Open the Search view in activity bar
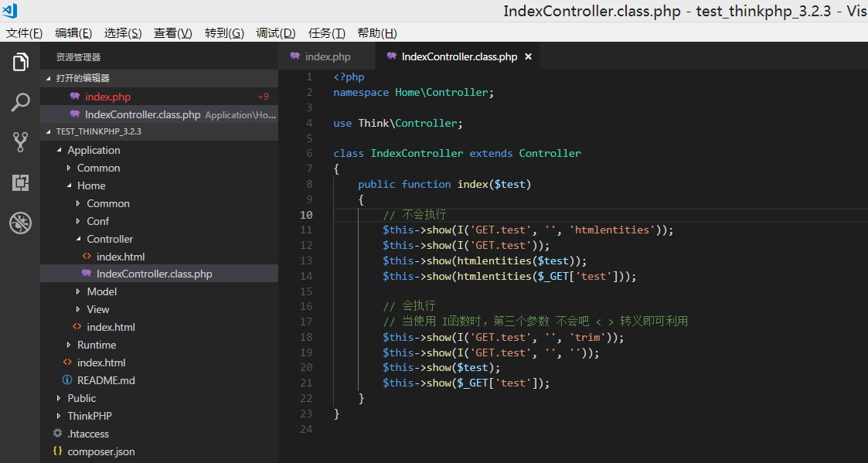 coord(20,102)
